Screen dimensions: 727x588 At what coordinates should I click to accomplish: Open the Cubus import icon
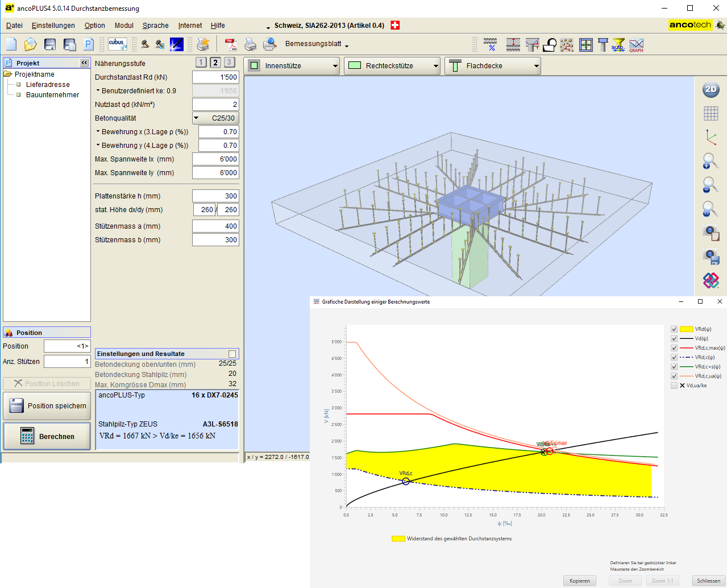[x=117, y=44]
